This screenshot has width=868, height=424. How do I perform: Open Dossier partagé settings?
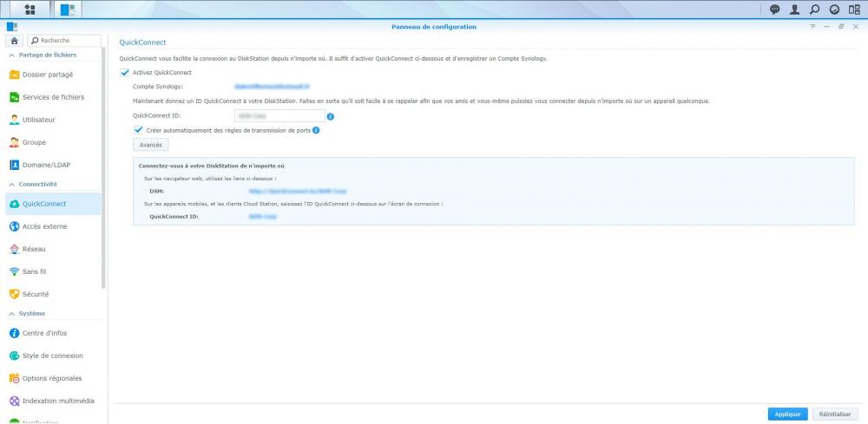click(53, 75)
